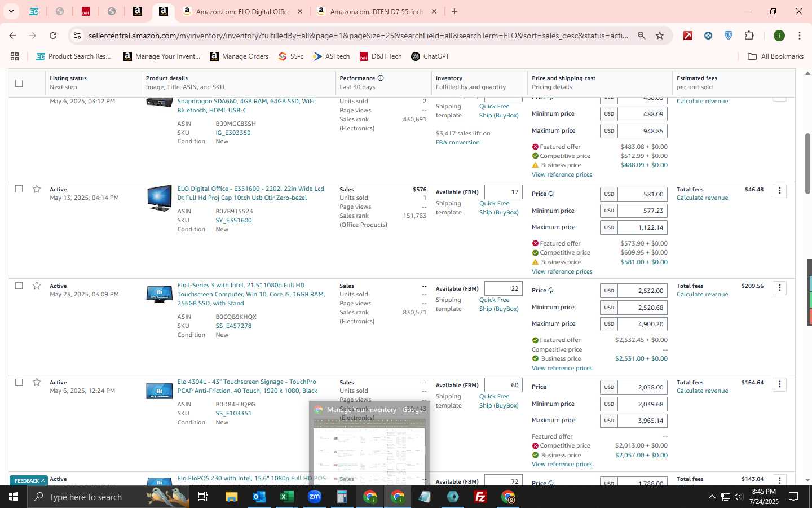Open the apps grid in bookmarks bar

[15, 56]
